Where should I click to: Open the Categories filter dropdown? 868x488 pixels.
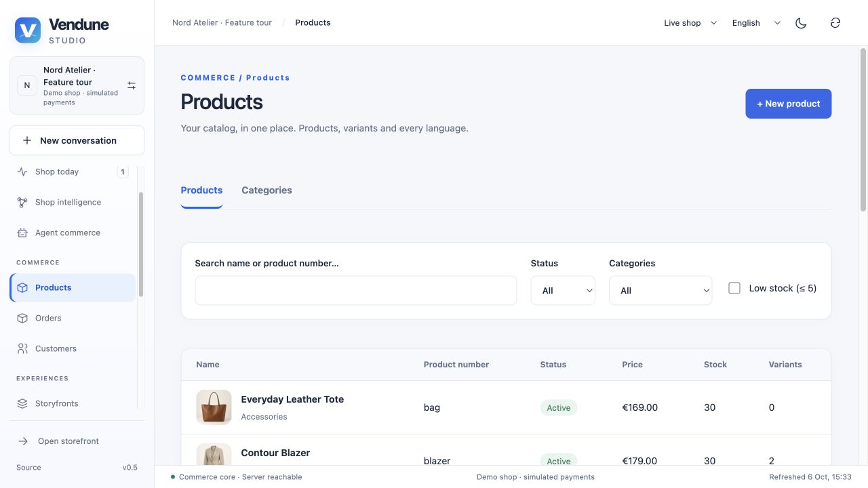click(x=660, y=290)
